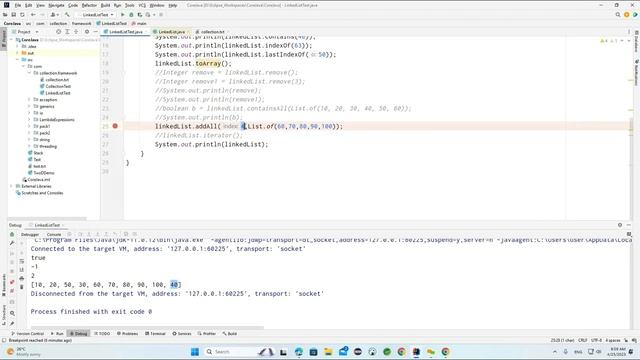
Task: Click the Project panel horizontal scrollbar
Action: pyautogui.click(x=47, y=219)
